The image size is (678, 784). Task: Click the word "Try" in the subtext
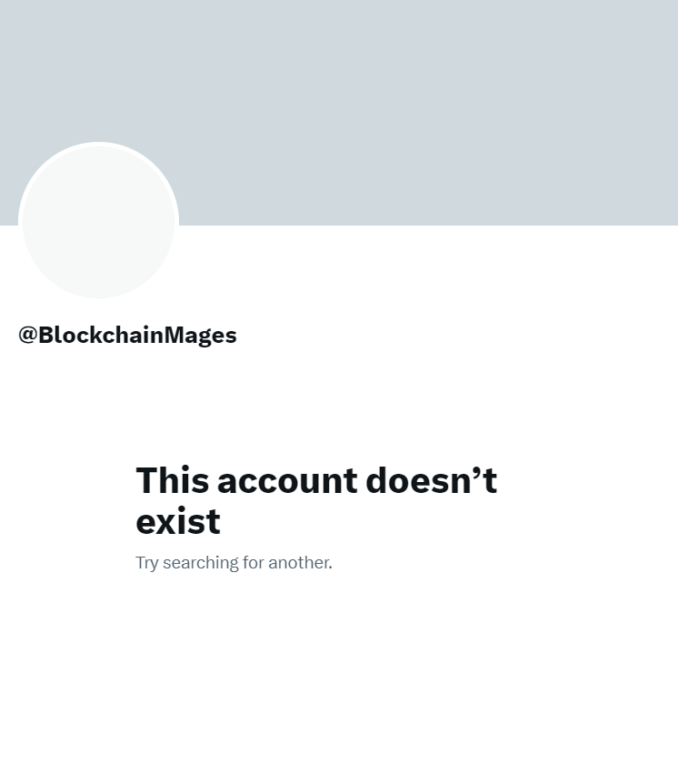147,564
